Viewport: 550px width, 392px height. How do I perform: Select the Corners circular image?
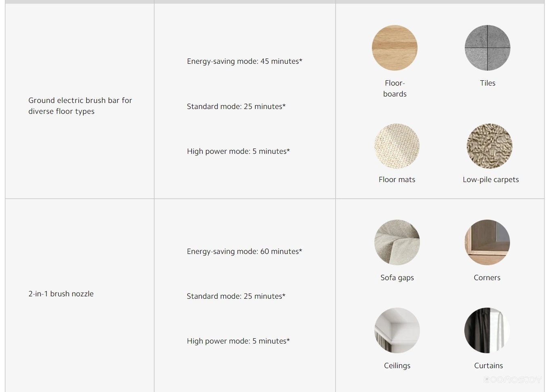point(487,242)
